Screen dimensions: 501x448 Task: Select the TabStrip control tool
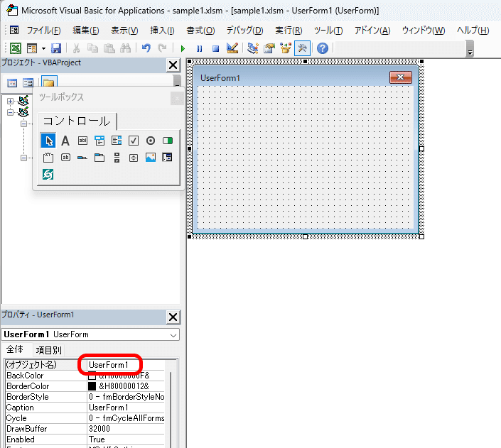82,158
